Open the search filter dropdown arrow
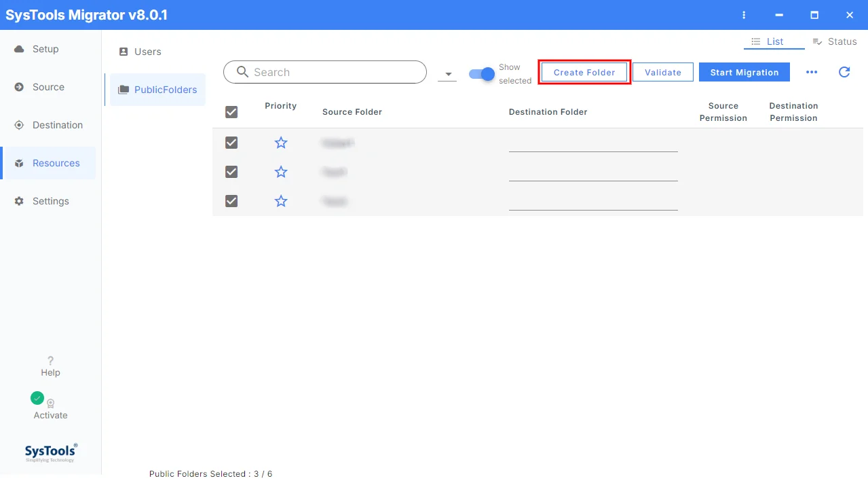The height and width of the screenshot is (489, 868). point(448,74)
